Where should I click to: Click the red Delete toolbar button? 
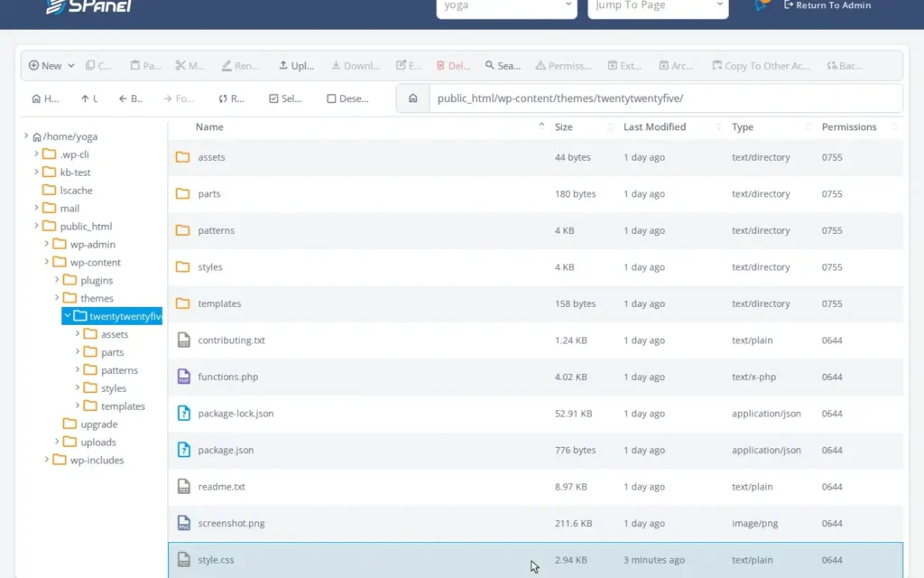(453, 65)
